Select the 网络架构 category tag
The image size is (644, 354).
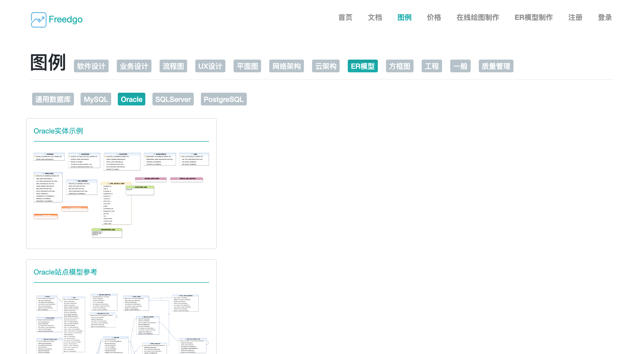point(287,66)
